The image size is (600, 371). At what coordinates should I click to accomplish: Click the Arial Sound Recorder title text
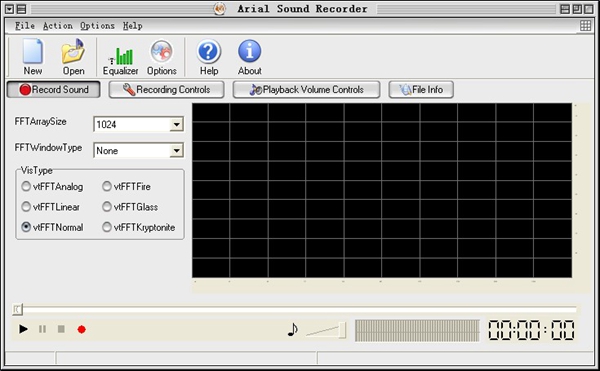[x=302, y=9]
